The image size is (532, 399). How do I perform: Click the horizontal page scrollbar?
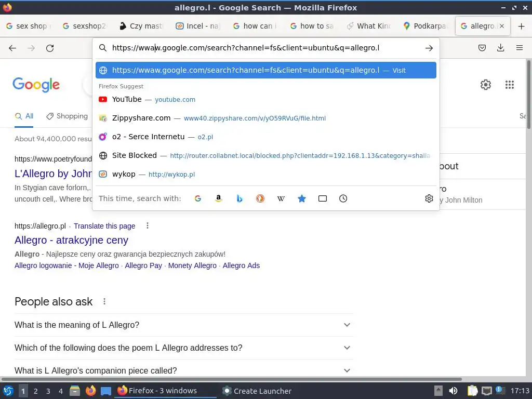(x=232, y=379)
